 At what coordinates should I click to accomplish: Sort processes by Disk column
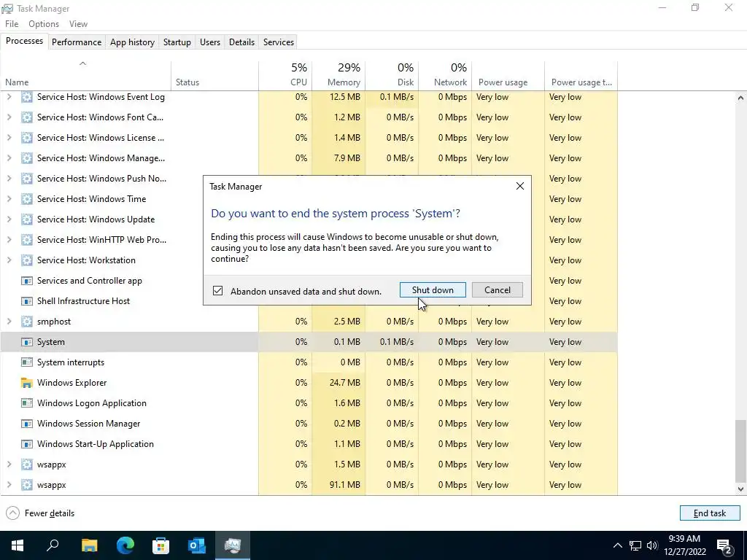pyautogui.click(x=392, y=76)
